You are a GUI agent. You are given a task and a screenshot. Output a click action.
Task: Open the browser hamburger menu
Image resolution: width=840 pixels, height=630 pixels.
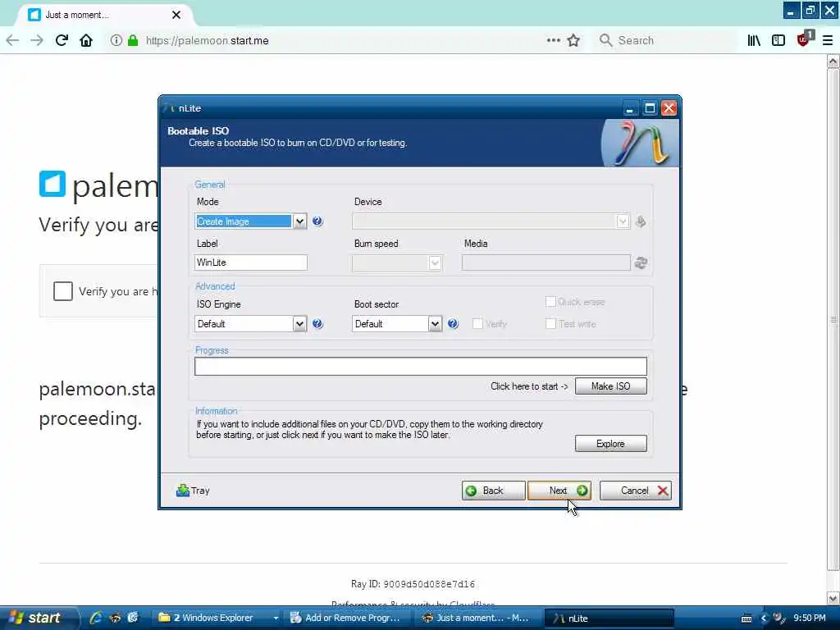(x=828, y=40)
